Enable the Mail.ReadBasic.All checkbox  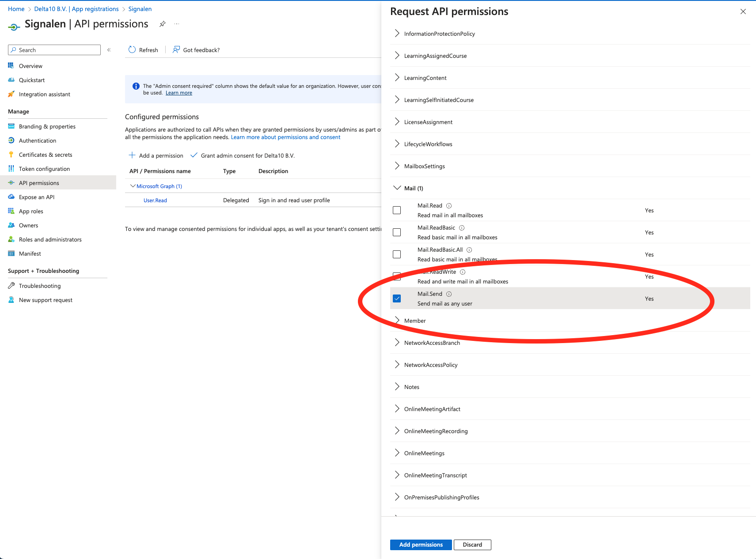pos(397,254)
